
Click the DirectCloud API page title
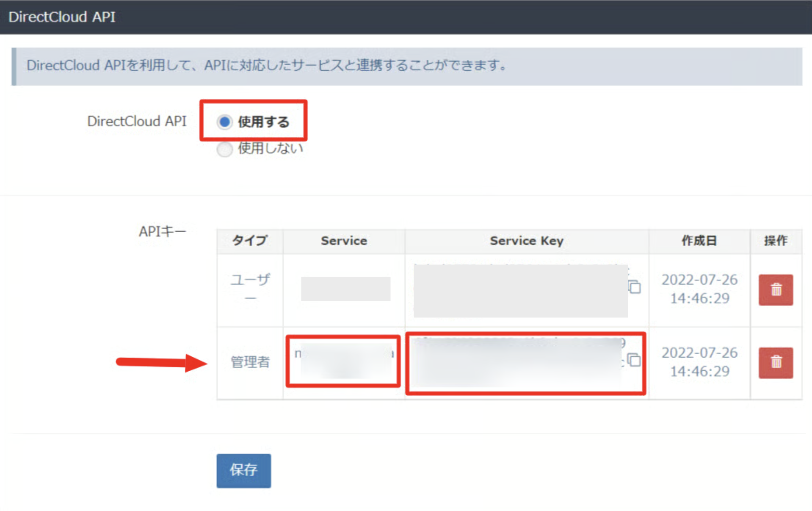(62, 17)
